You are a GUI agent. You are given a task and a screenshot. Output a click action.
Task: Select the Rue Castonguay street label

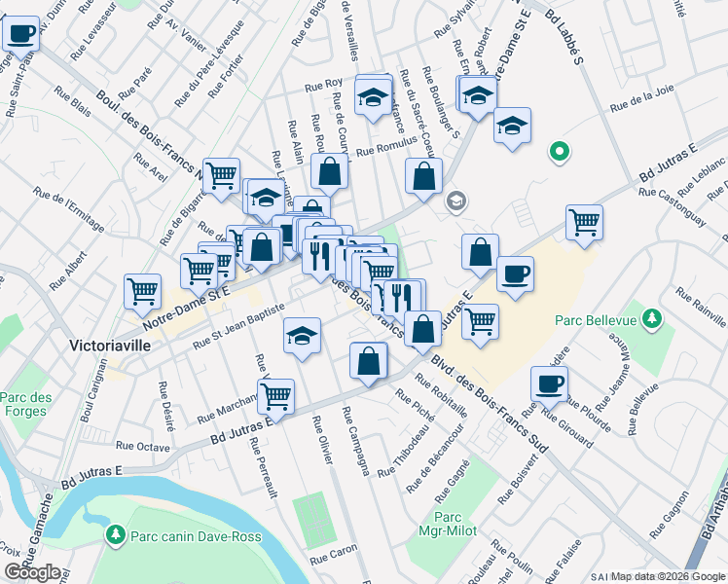point(672,207)
